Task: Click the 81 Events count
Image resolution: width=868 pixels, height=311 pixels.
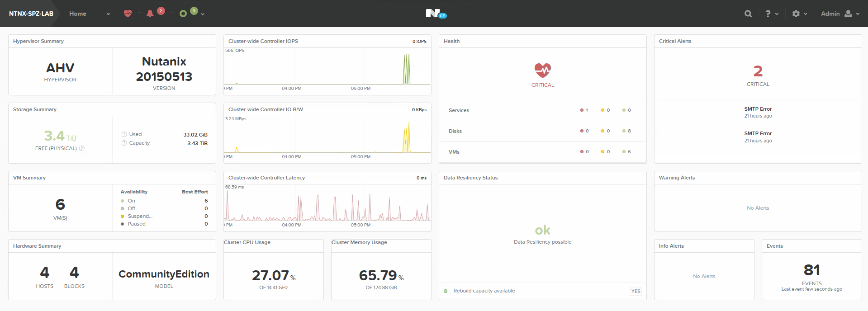Action: 811,270
